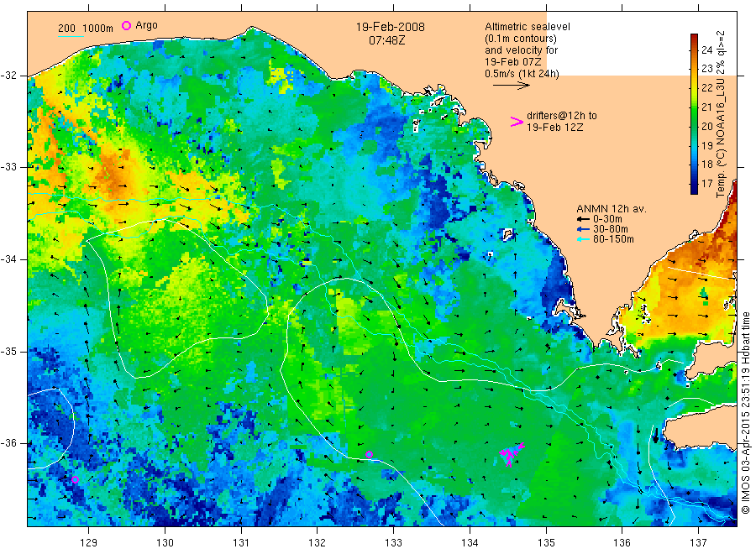Viewport: 756px width, 554px height.
Task: Click the '19-Feb 07Z' velocity date text
Action: pos(513,62)
